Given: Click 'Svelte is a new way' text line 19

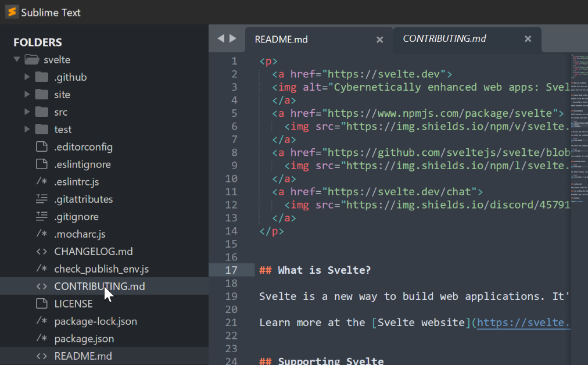Looking at the screenshot, I should 318,296.
